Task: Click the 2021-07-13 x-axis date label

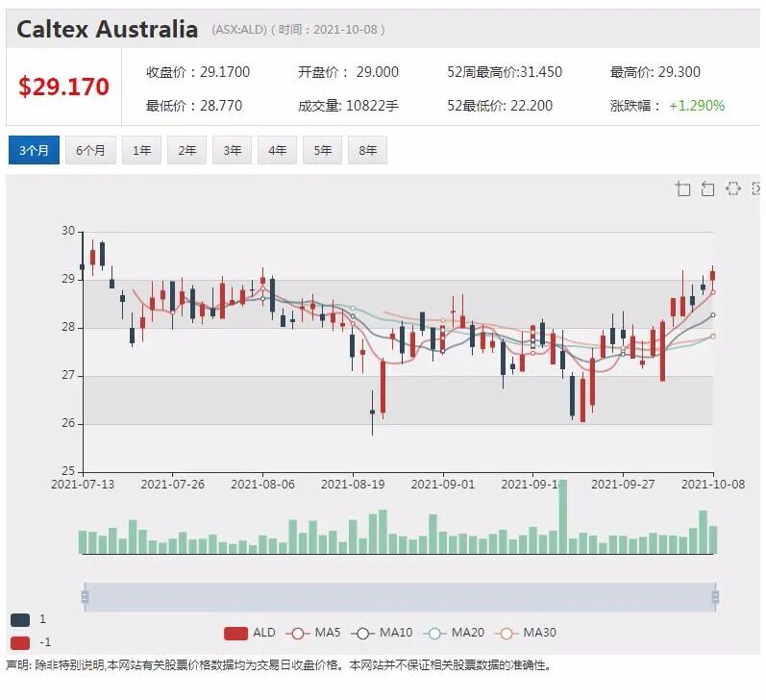Action: [83, 485]
